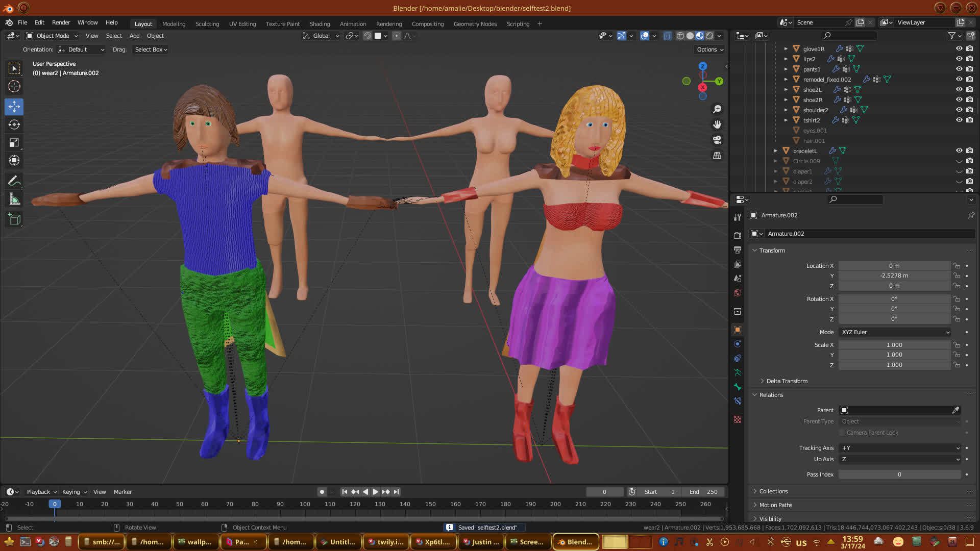Expand the Delta Transform section

tap(787, 381)
